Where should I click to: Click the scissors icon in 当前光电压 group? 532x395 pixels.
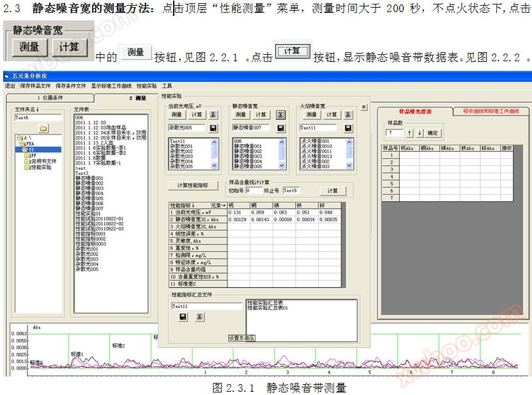pyautogui.click(x=213, y=115)
